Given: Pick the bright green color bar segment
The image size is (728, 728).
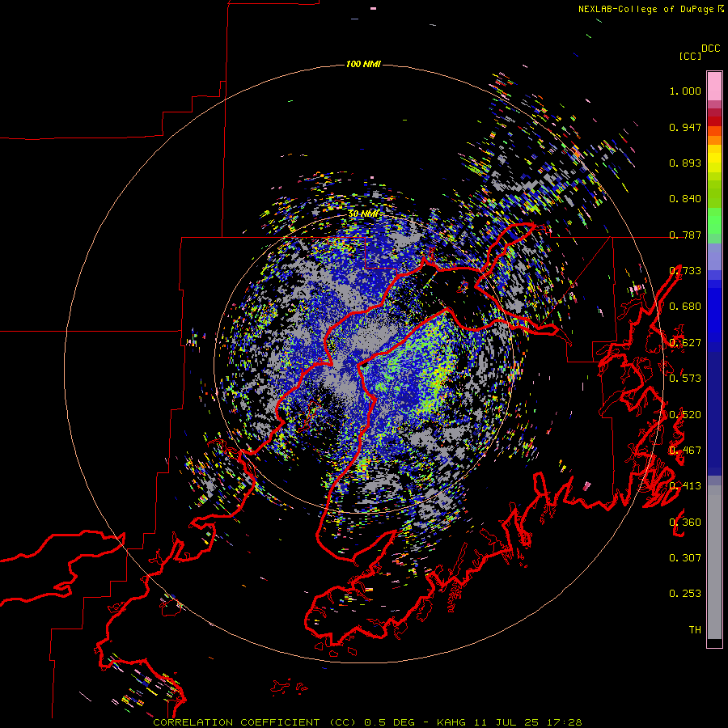Looking at the screenshot, I should click(x=714, y=221).
